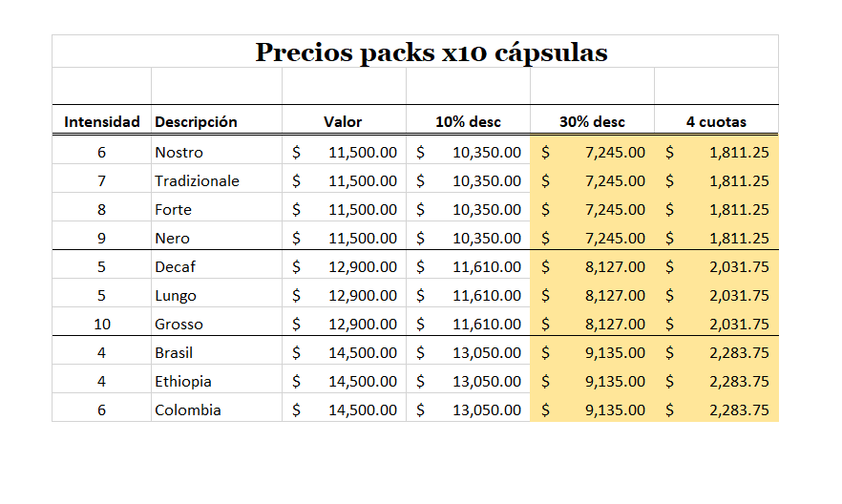Select Nostro's 4 cuotas value cell
This screenshot has width=842, height=504.
(717, 152)
